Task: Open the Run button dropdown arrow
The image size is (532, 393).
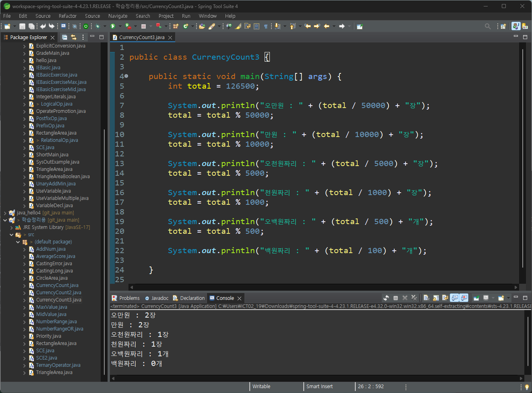Action: pyautogui.click(x=120, y=26)
